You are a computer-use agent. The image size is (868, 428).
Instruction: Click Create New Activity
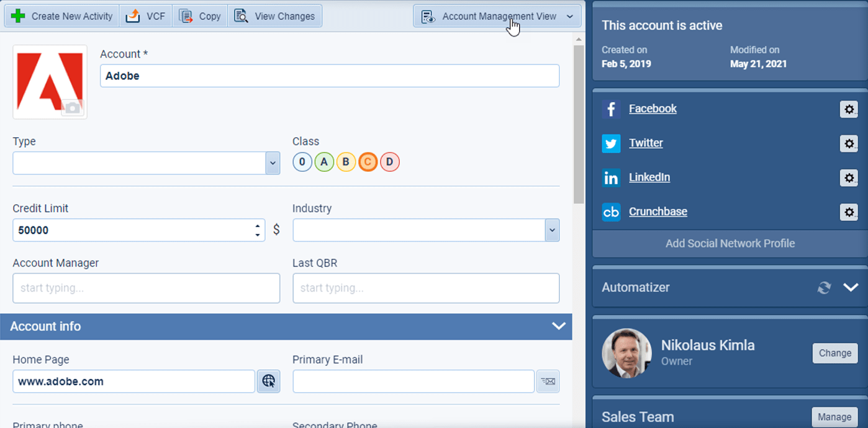pyautogui.click(x=61, y=16)
